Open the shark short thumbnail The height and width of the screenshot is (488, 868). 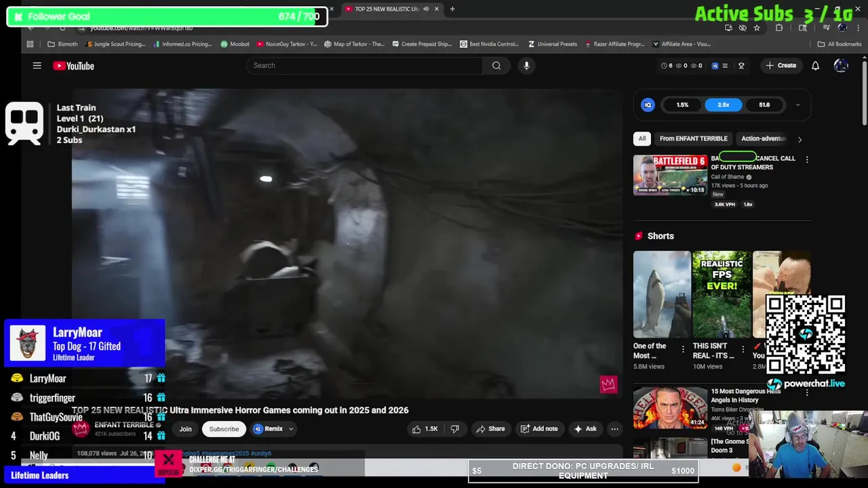[662, 294]
